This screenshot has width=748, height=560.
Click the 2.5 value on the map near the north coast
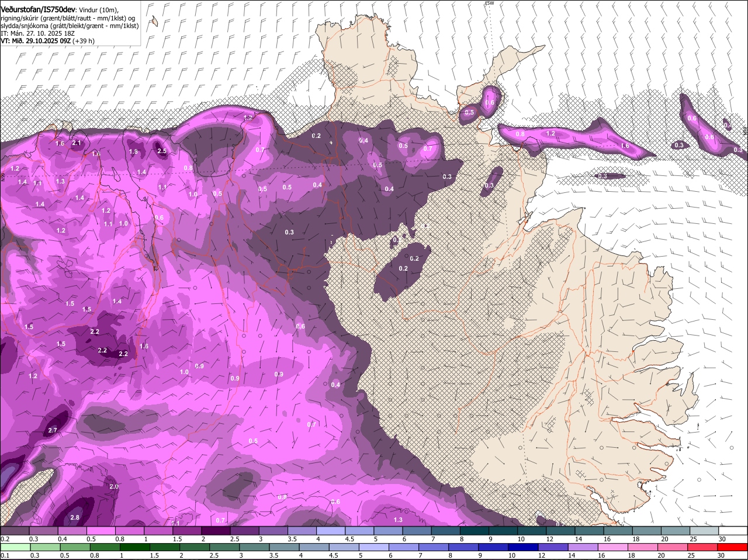click(162, 151)
